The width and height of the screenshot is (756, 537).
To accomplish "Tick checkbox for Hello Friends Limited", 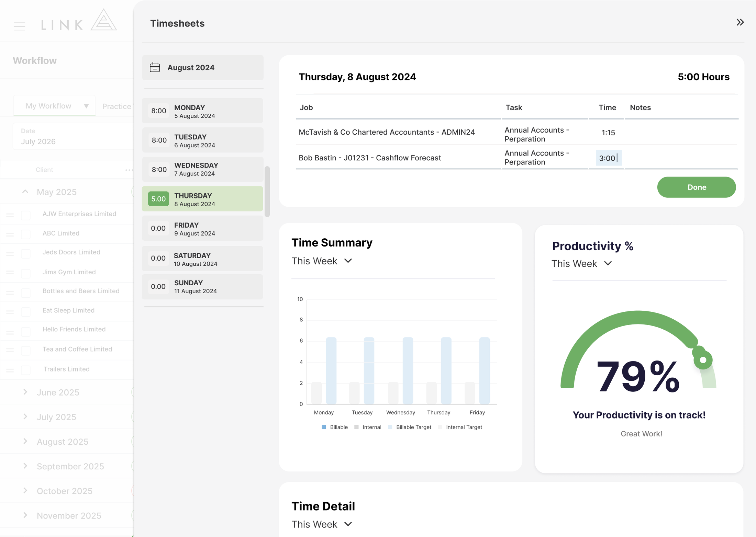I will coord(26,331).
